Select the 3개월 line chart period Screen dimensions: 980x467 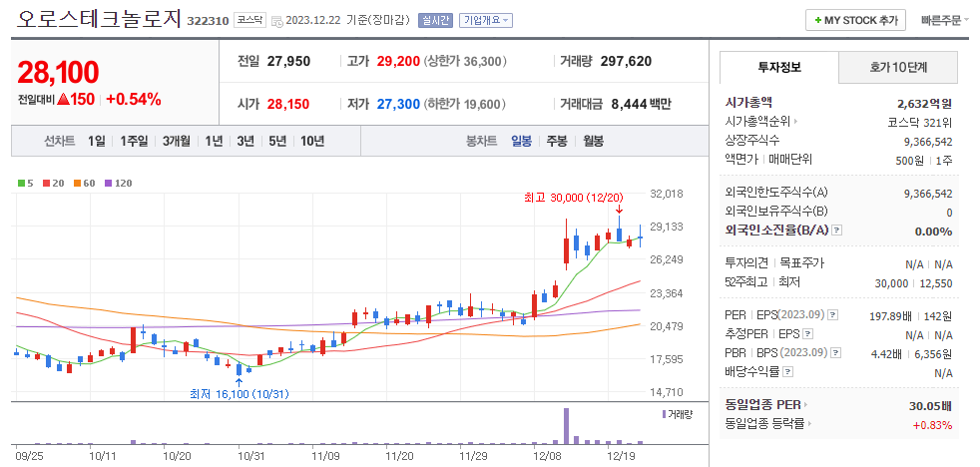click(177, 142)
